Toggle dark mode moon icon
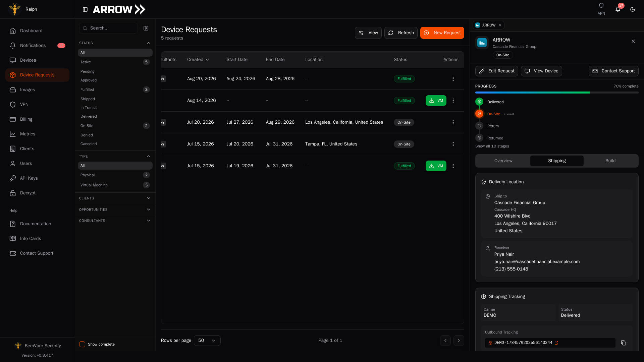Viewport: 644px width, 362px height. click(x=632, y=9)
